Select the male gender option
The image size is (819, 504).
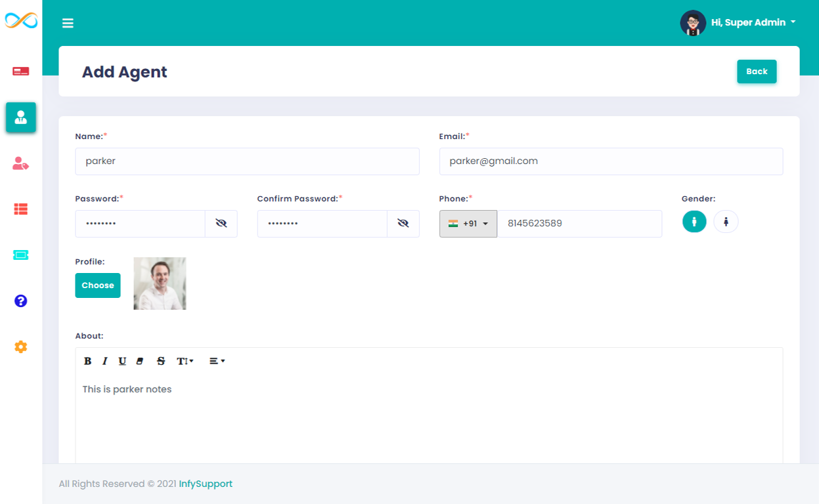coord(694,222)
